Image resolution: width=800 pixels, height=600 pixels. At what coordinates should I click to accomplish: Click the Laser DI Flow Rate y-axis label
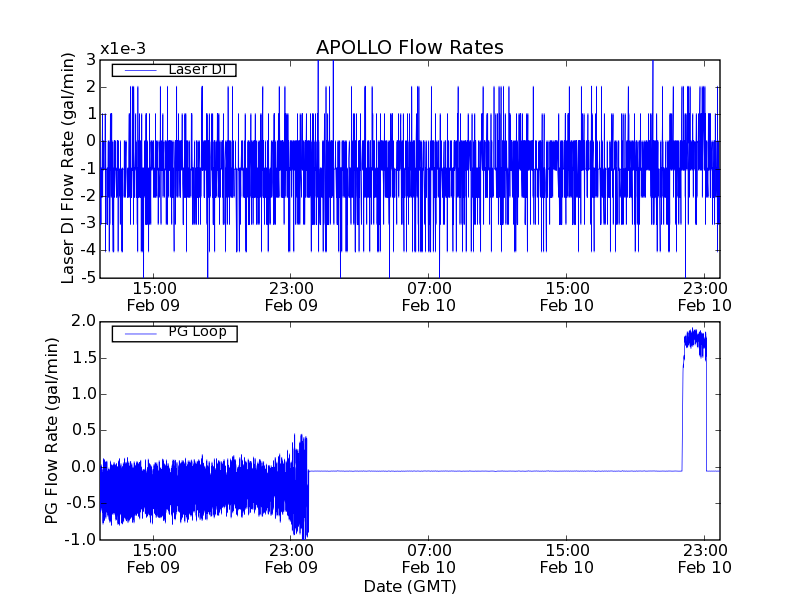pyautogui.click(x=68, y=168)
